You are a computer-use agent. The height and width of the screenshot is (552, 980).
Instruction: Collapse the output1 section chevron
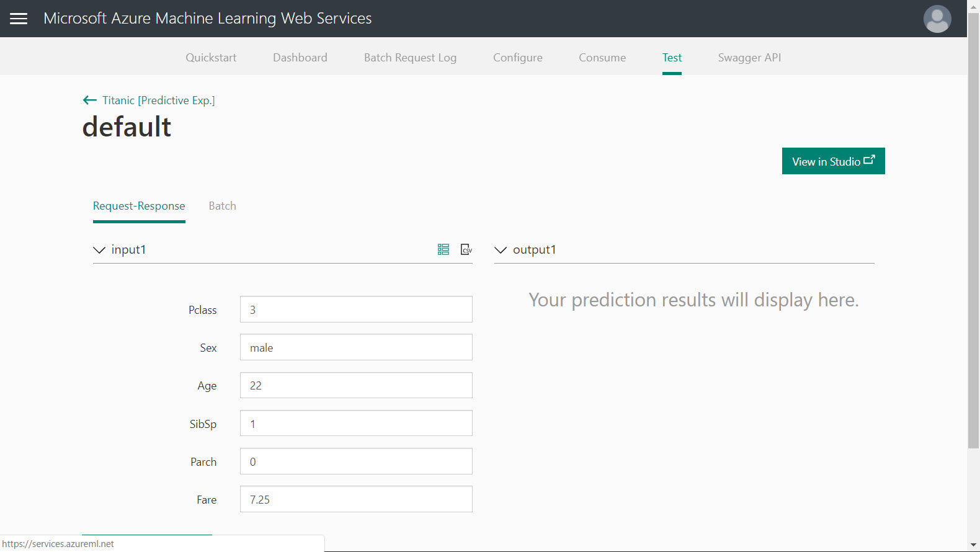click(501, 250)
